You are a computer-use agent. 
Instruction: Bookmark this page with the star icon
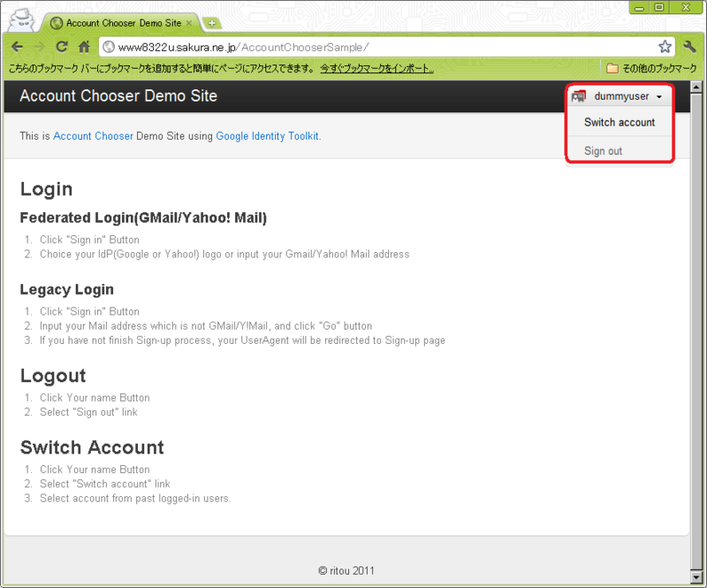pyautogui.click(x=665, y=47)
